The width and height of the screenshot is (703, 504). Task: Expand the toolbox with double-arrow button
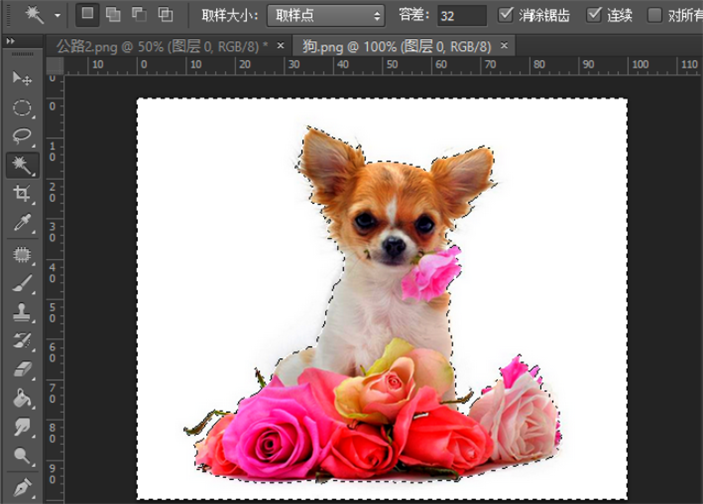coord(10,41)
